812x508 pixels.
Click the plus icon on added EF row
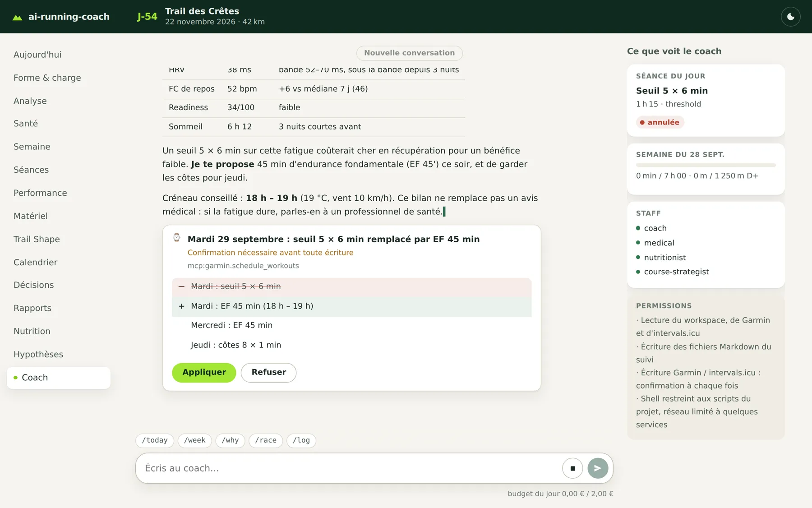(181, 306)
